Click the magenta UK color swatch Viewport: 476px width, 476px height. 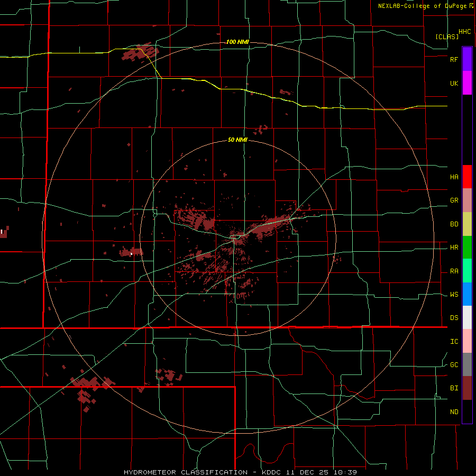point(467,83)
